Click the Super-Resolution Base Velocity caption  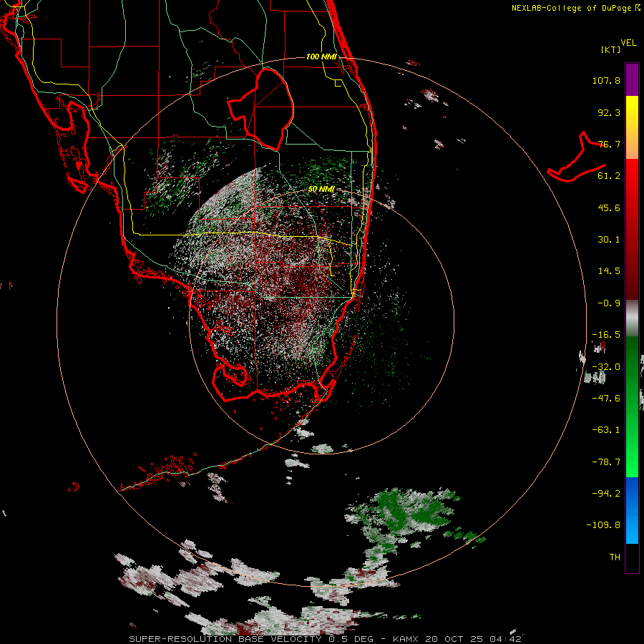[x=326, y=639]
